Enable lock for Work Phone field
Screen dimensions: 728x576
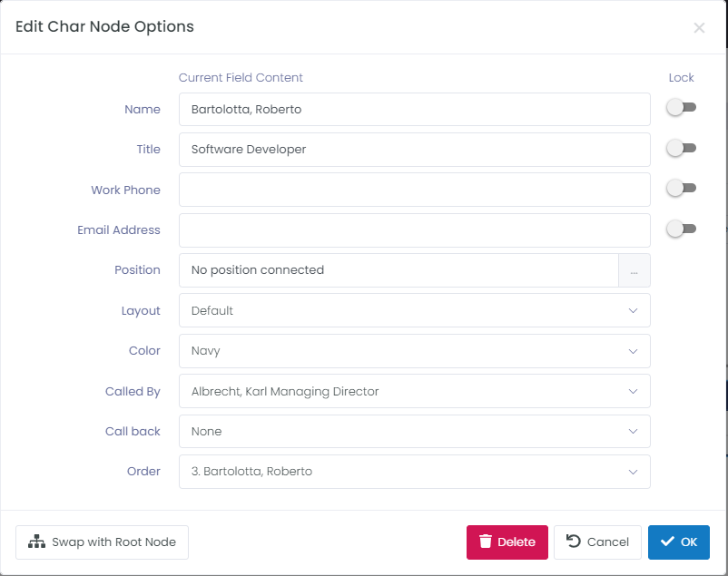point(681,188)
